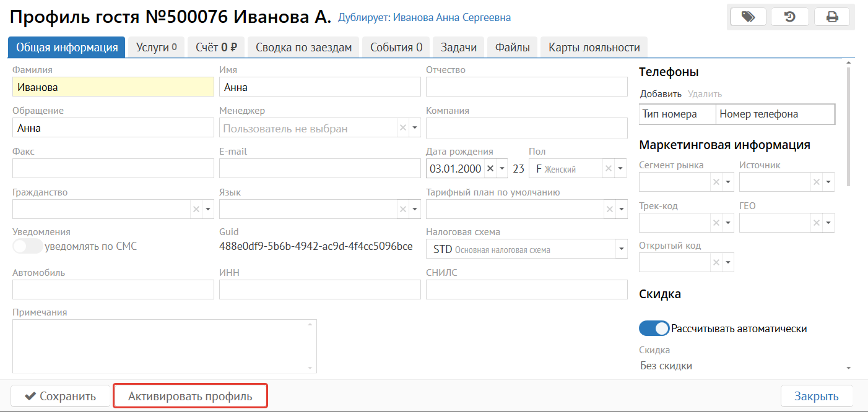868x412 pixels.
Task: Expand the default tariff plan dropdown
Action: point(621,210)
